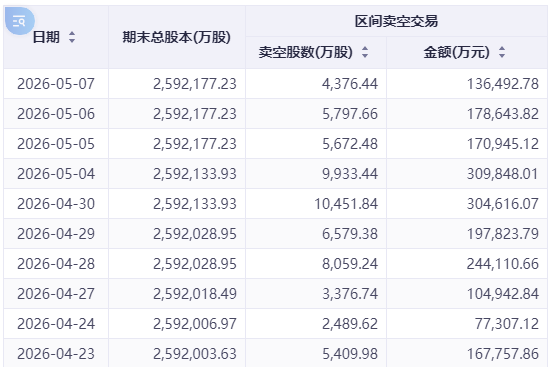
Task: Select the 2026-05-06 date cell
Action: [56, 114]
